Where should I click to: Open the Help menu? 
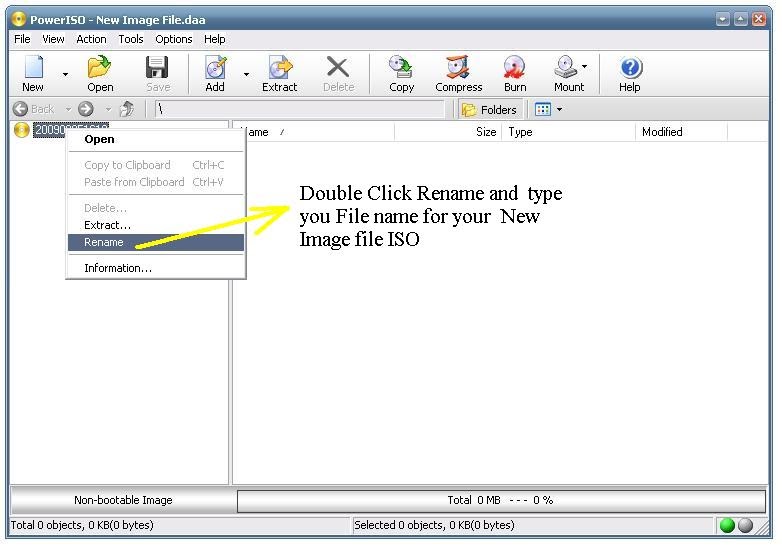click(214, 39)
